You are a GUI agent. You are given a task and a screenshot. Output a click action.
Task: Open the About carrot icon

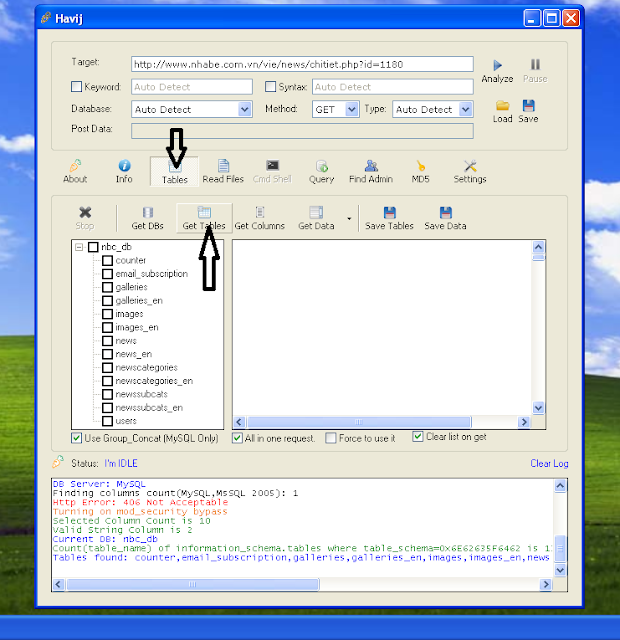click(75, 165)
